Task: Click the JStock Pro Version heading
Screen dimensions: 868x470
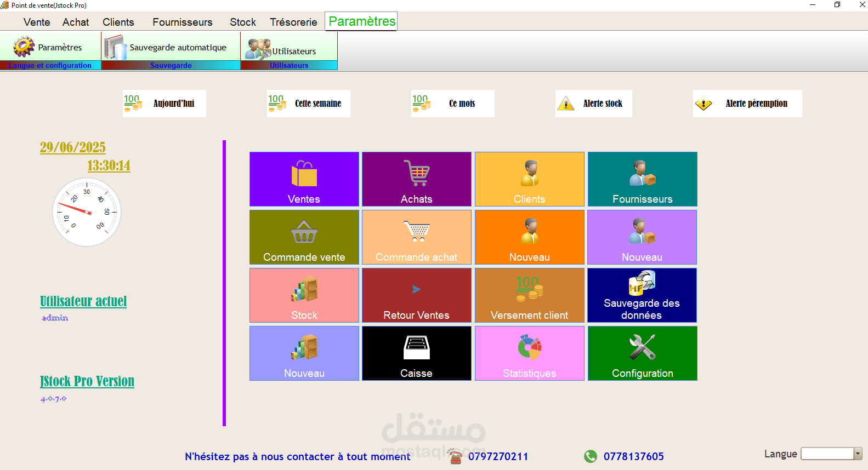Action: coord(87,381)
